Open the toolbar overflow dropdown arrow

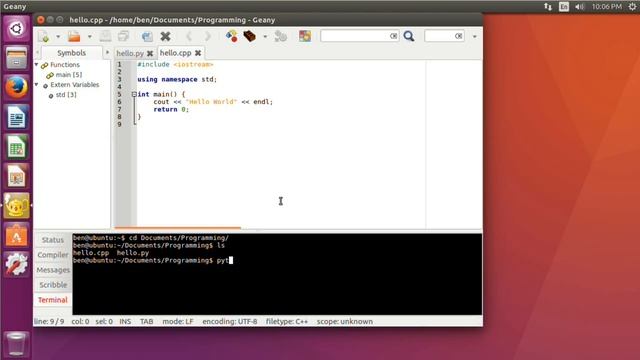tap(474, 36)
